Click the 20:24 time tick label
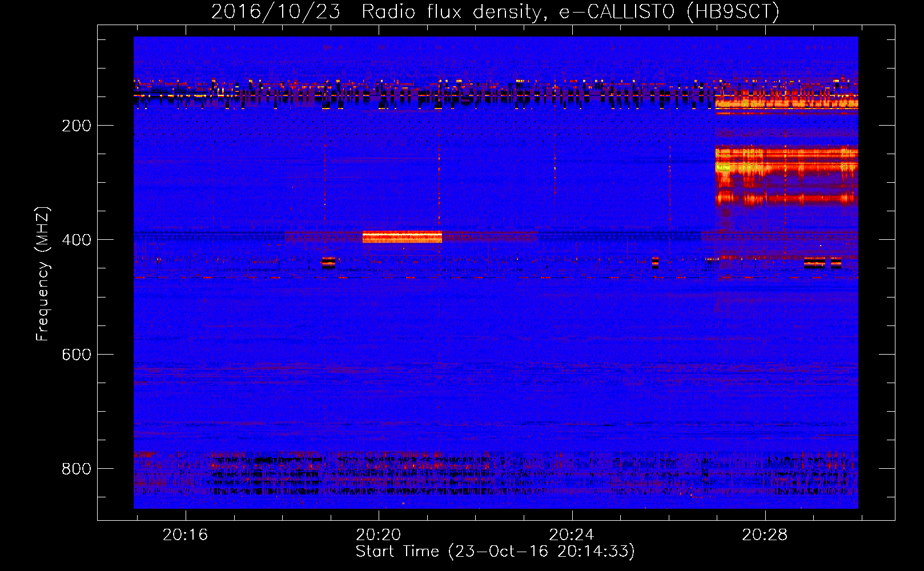Screen dimensions: 924x571 [x=572, y=535]
